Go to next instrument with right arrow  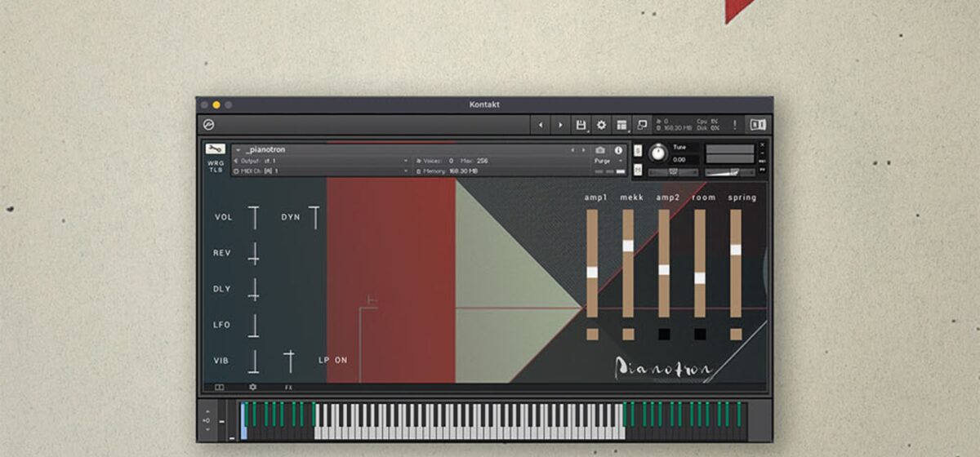click(x=560, y=125)
